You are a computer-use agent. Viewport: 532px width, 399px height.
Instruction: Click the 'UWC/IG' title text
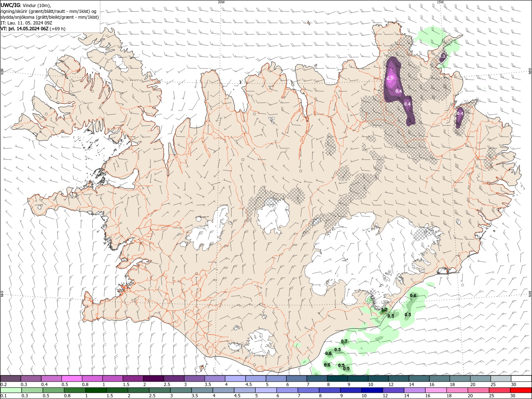click(10, 5)
